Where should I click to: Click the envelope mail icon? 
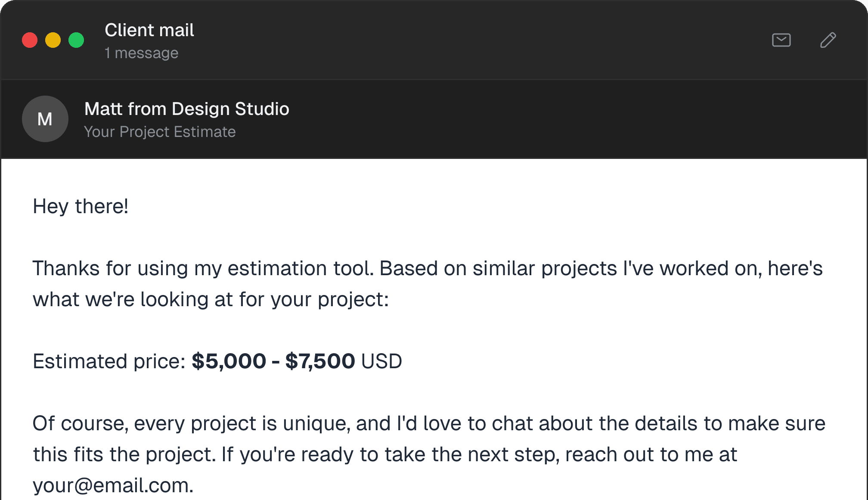[781, 40]
